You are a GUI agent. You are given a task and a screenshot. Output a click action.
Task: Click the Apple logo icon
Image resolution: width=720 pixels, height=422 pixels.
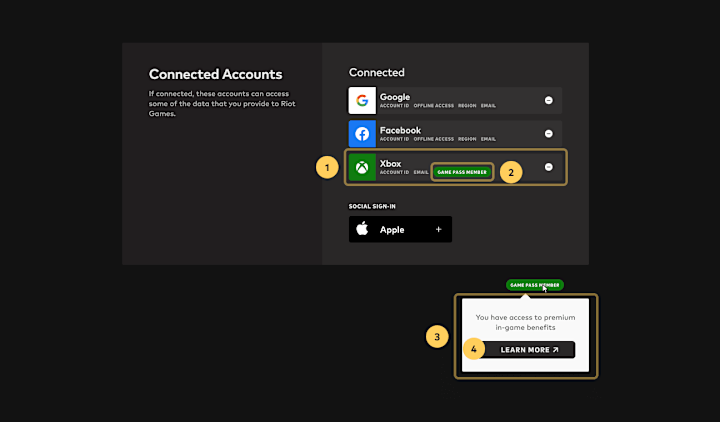click(362, 229)
